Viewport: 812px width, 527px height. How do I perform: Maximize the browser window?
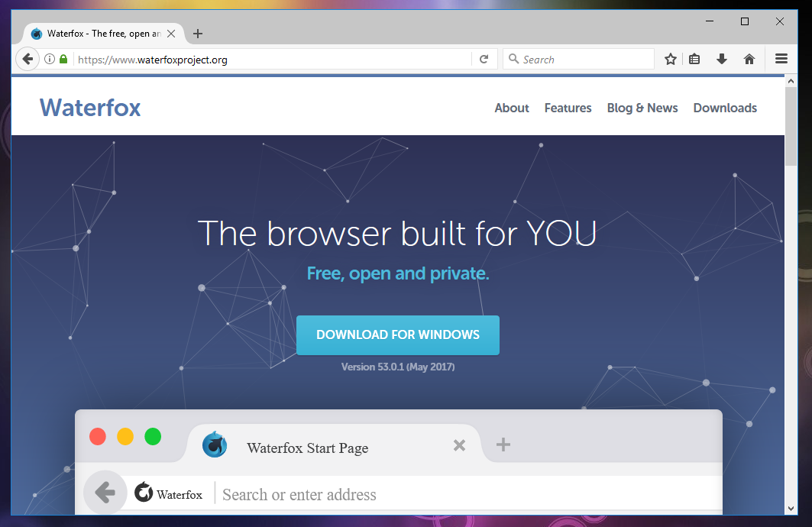pos(745,21)
